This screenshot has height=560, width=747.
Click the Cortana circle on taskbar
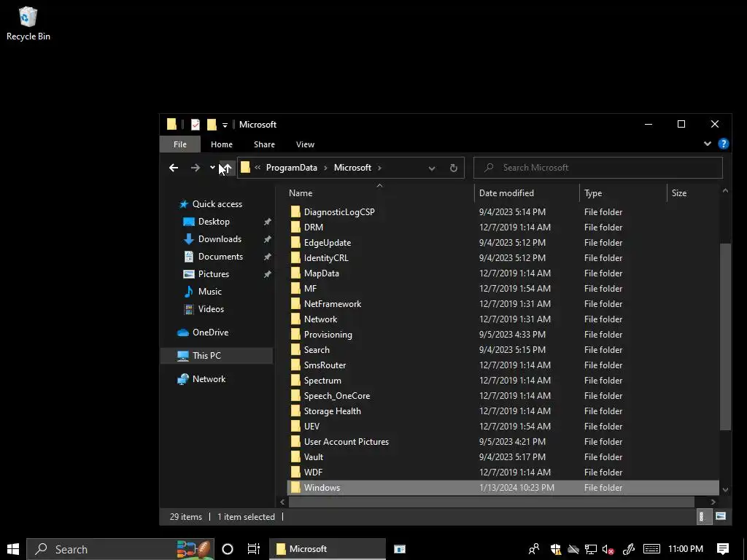pos(228,549)
